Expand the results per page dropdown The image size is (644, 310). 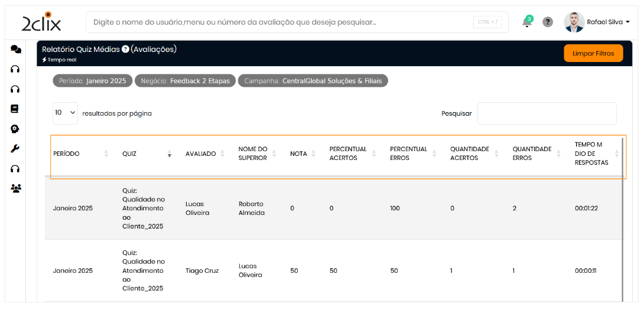[65, 113]
